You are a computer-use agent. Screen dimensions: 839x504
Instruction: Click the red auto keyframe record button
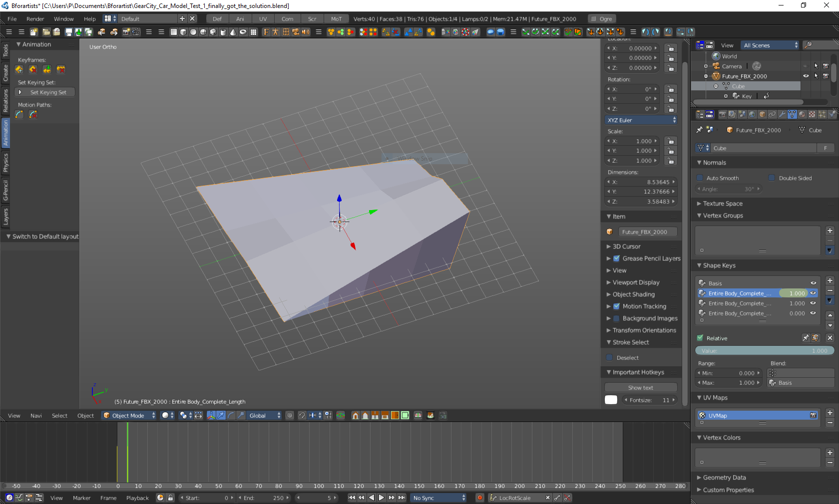479,498
